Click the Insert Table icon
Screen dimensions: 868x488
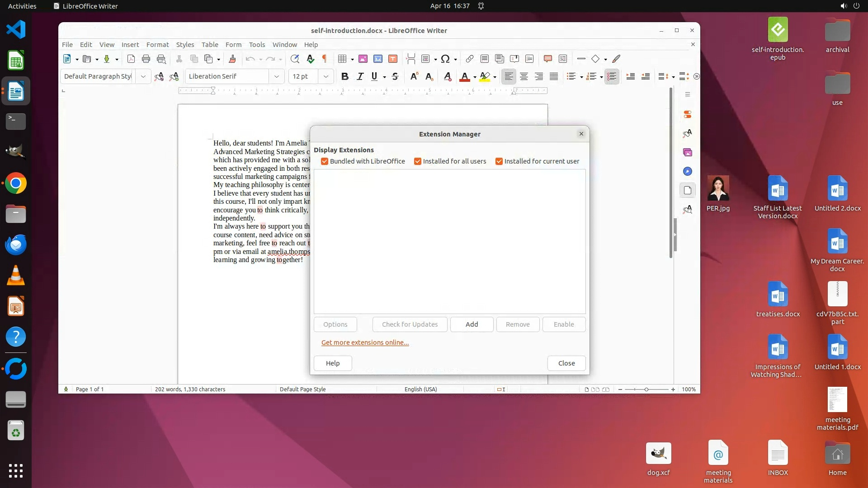[x=342, y=59]
